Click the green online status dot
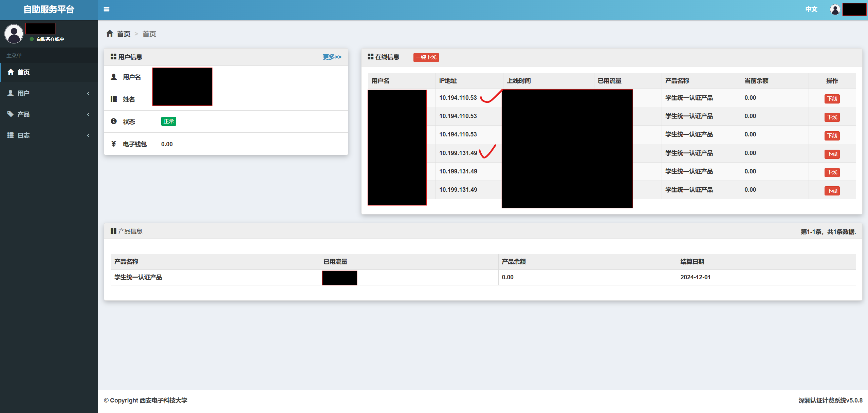 [x=32, y=39]
